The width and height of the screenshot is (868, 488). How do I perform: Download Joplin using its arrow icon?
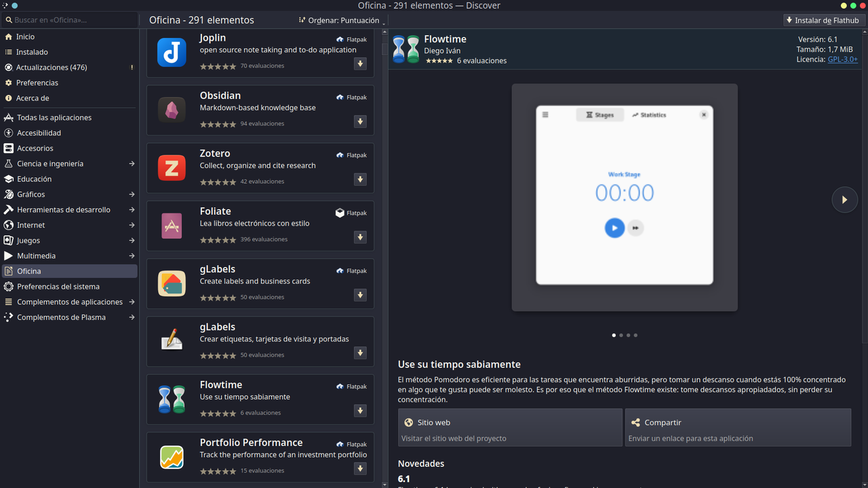click(x=360, y=64)
